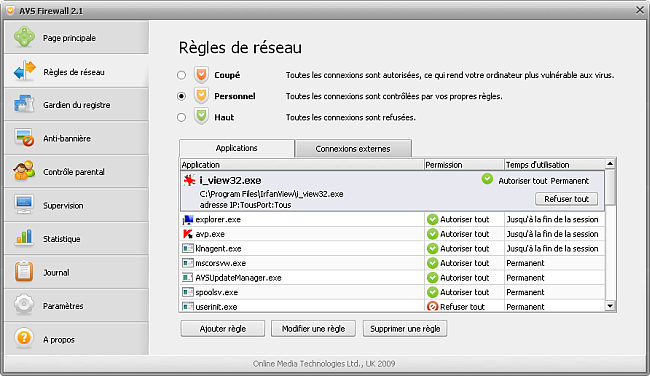Click the Ajouter règle button
Screen dimensions: 650x376
pyautogui.click(x=223, y=329)
